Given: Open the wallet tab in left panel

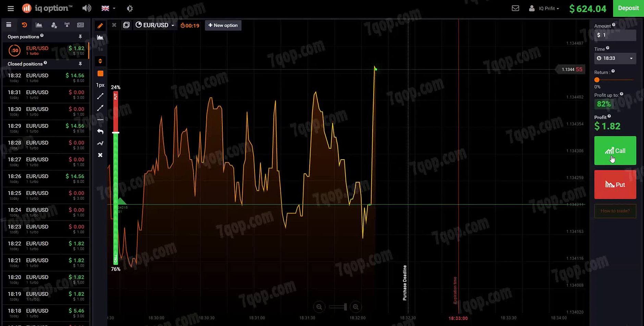Looking at the screenshot, I should point(9,25).
